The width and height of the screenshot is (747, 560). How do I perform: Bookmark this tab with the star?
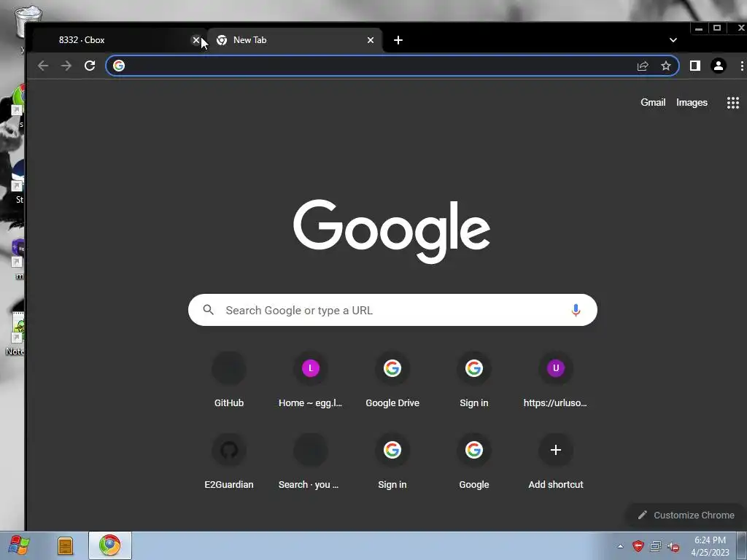(666, 66)
